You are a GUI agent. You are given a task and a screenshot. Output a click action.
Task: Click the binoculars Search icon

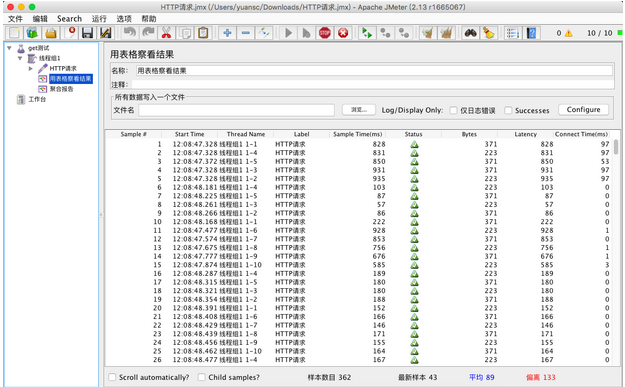point(470,33)
